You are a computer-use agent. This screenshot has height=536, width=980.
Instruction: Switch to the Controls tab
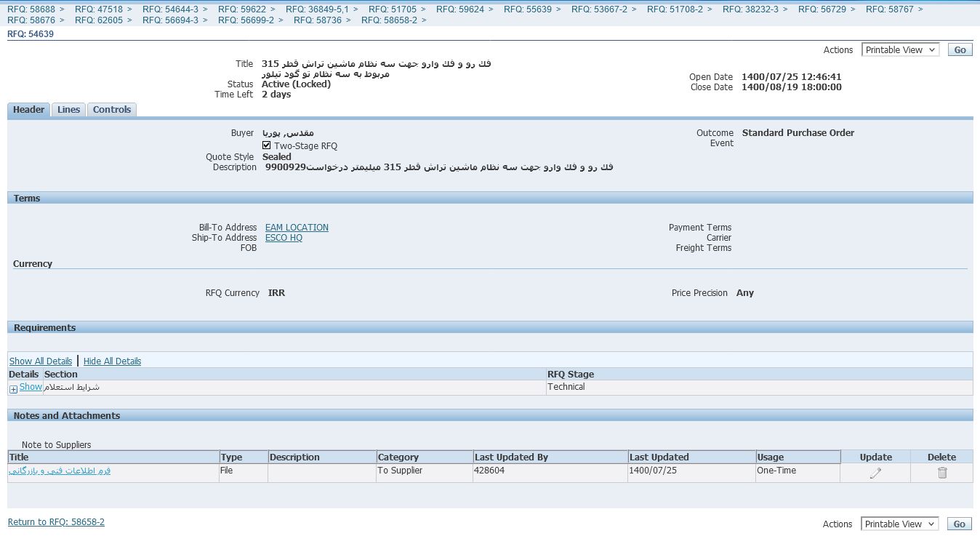112,110
